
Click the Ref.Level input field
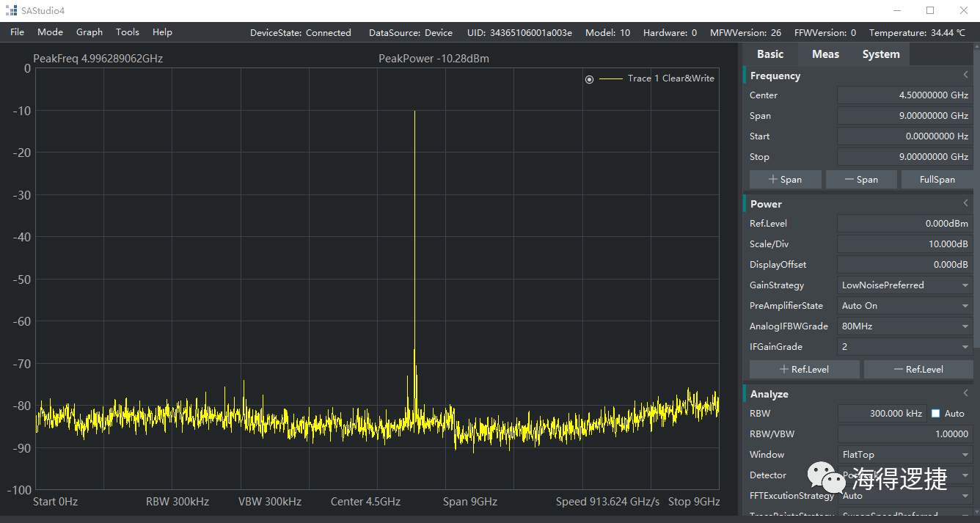coord(905,224)
